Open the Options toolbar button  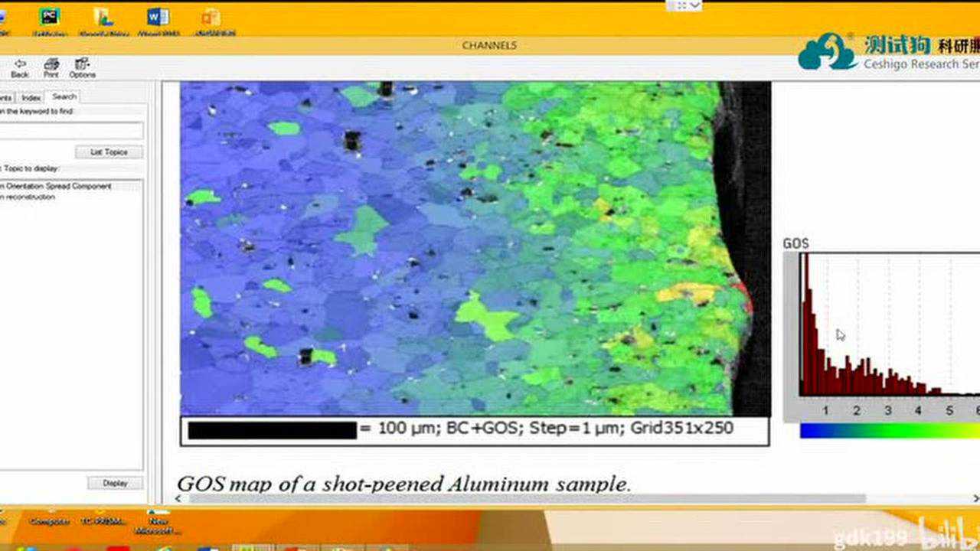(x=82, y=67)
